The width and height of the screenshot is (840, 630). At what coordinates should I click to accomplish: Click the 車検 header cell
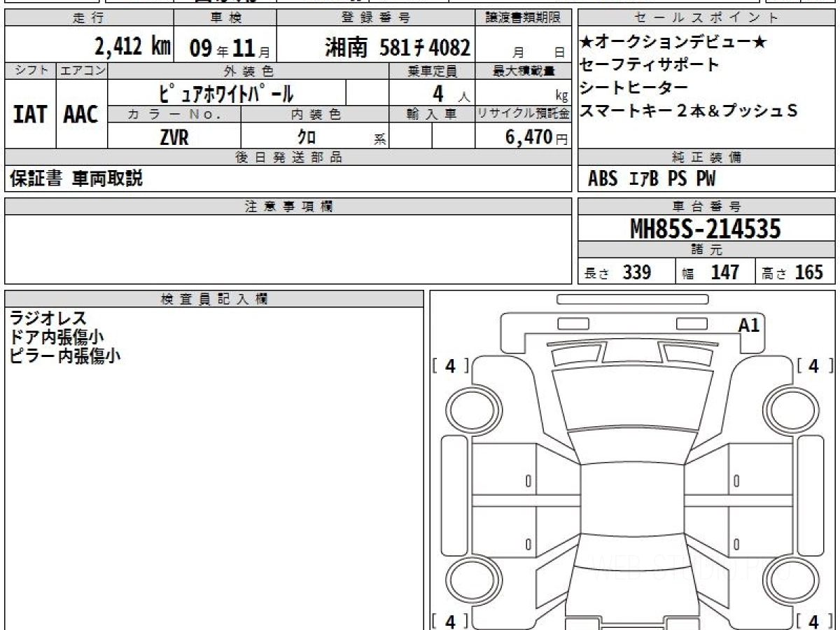[225, 18]
